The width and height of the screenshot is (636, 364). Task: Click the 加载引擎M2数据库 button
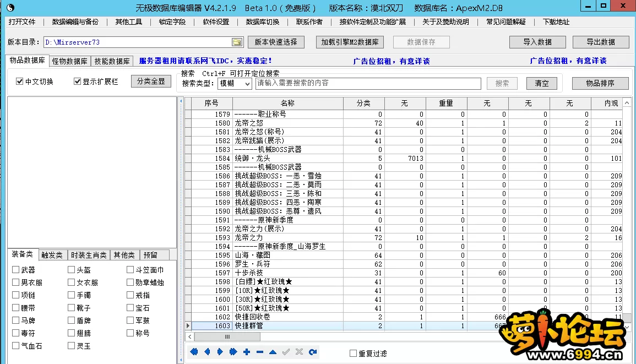[x=350, y=42]
